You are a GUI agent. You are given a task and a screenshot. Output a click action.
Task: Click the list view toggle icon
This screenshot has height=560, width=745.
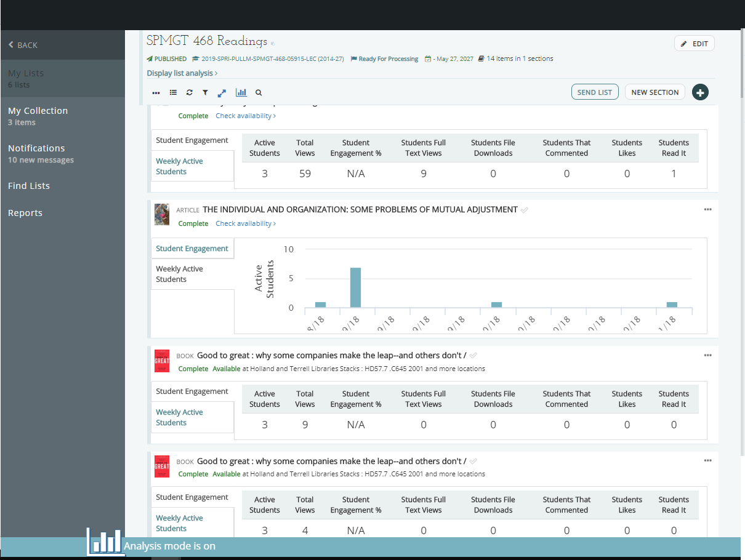[x=173, y=93]
